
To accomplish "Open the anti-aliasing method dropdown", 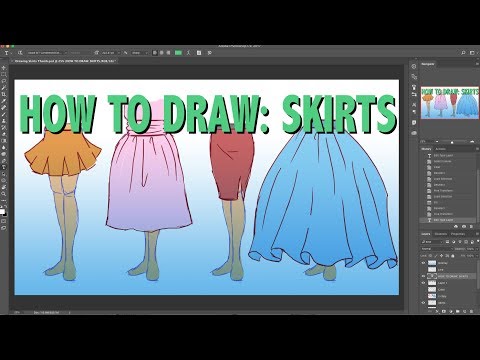I will 140,53.
